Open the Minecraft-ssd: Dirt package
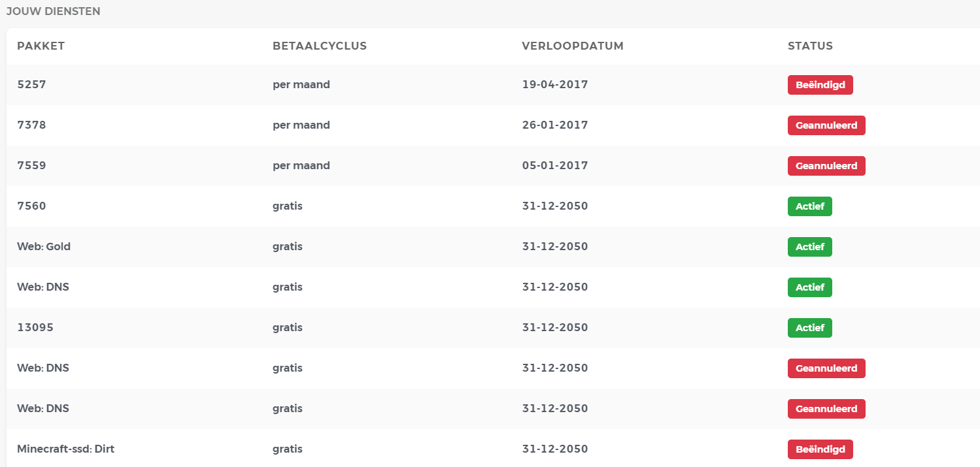The width and height of the screenshot is (980, 467). click(x=66, y=449)
